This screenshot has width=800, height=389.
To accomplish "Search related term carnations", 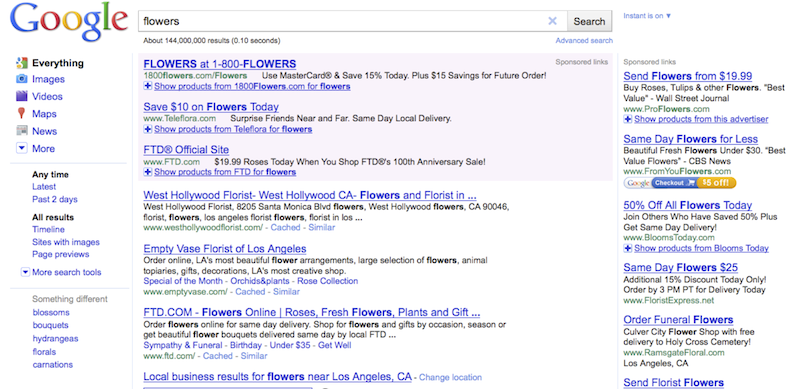I will (53, 364).
